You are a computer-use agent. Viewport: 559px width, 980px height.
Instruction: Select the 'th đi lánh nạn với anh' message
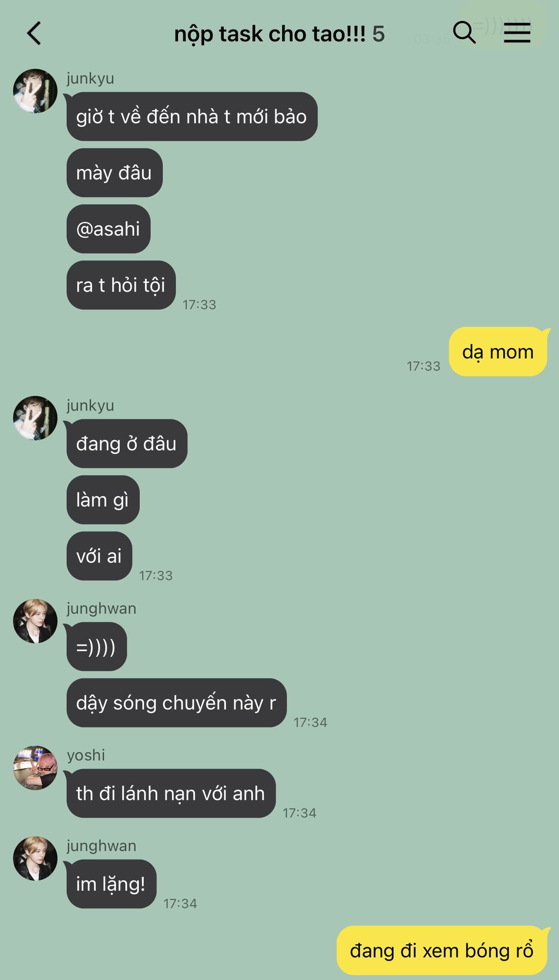pyautogui.click(x=171, y=793)
